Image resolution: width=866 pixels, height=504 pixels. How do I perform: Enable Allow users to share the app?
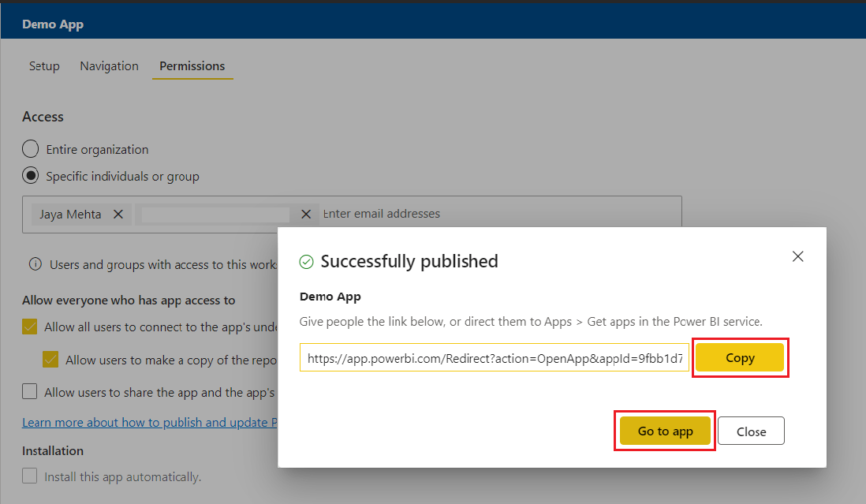pos(30,391)
